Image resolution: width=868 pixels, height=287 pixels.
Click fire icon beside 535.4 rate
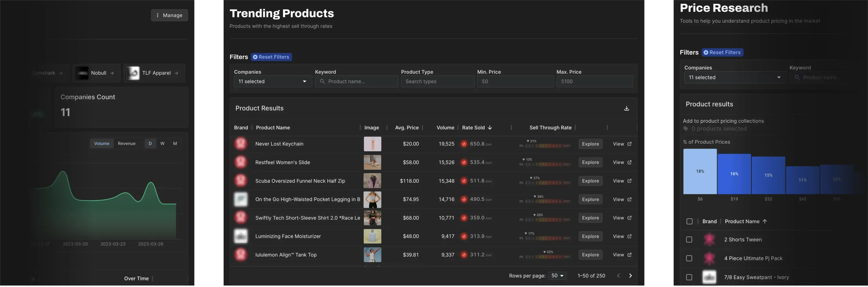[x=464, y=163]
